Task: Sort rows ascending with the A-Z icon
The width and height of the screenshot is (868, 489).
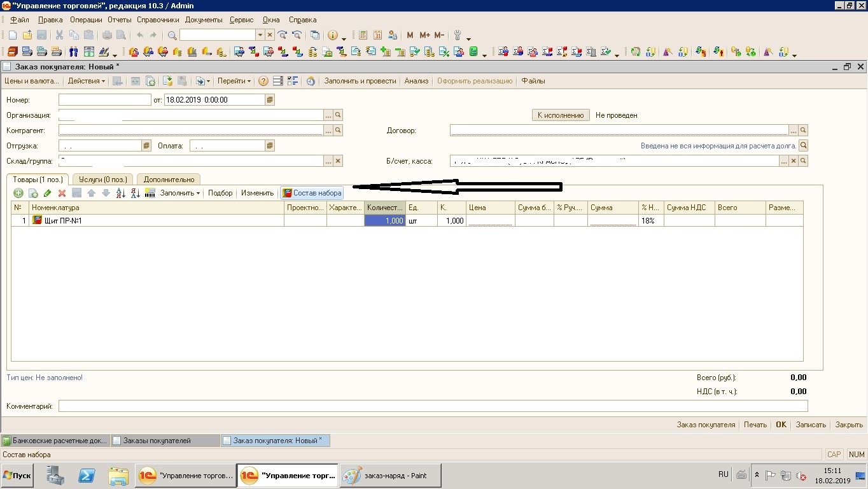Action: pyautogui.click(x=120, y=193)
